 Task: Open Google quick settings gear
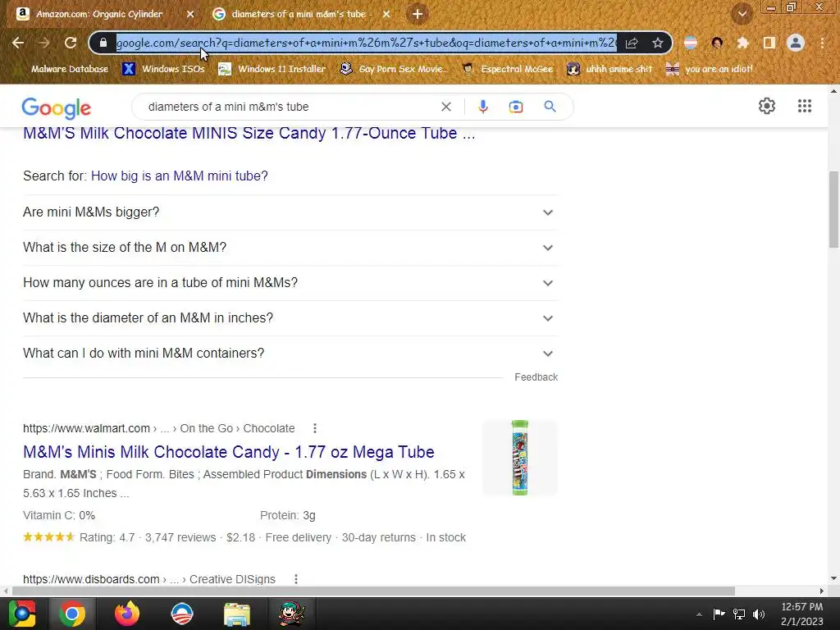(767, 106)
